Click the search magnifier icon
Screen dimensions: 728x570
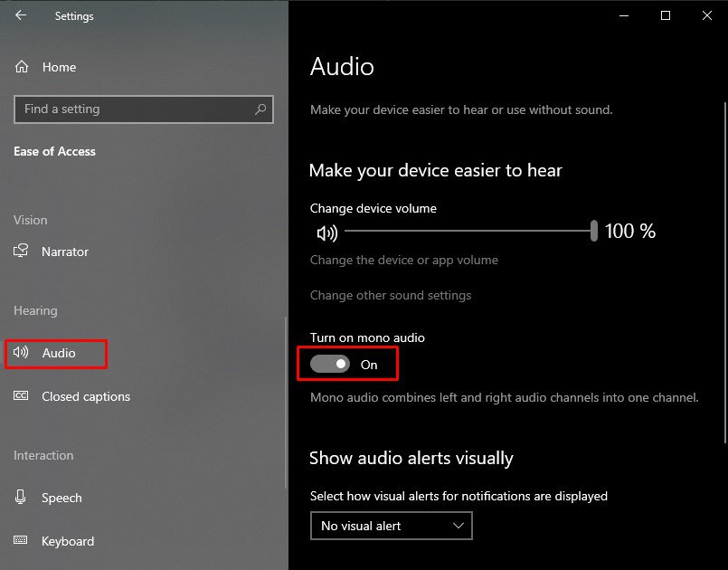[x=260, y=109]
